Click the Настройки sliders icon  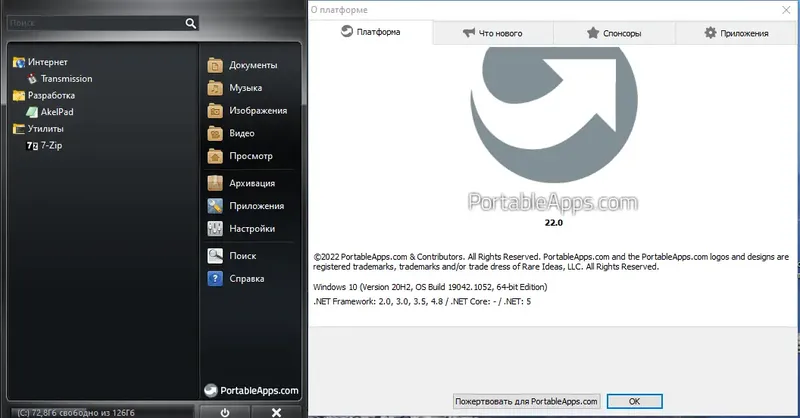pos(215,229)
